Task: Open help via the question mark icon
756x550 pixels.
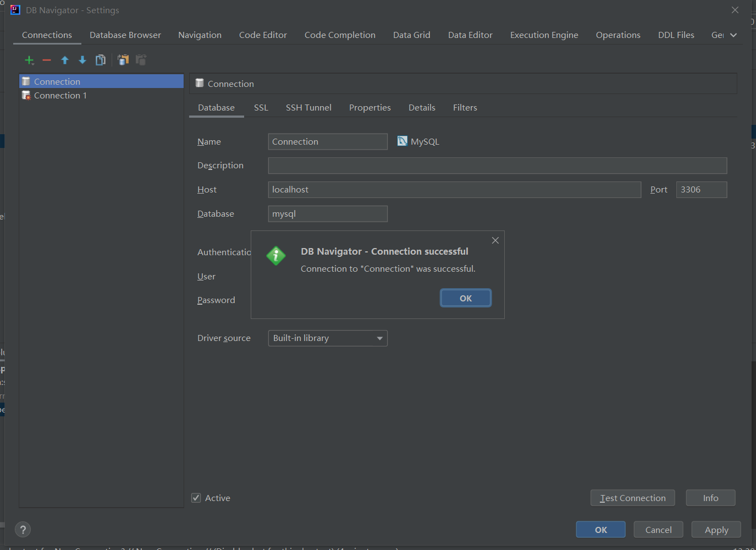Action: tap(23, 529)
